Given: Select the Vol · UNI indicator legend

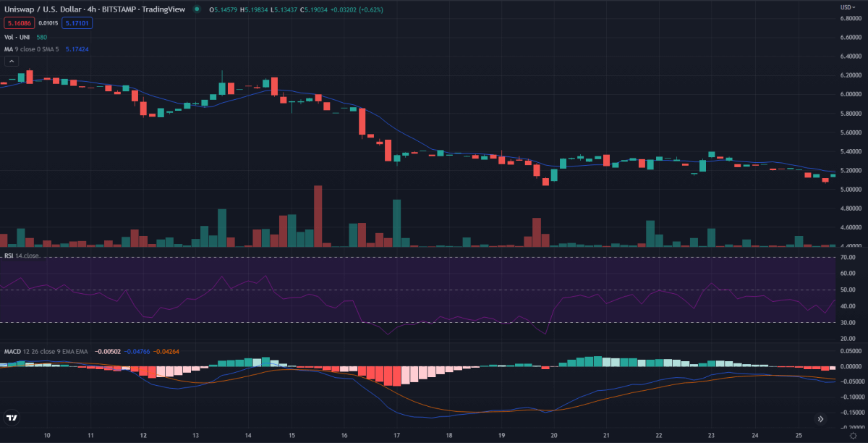Looking at the screenshot, I should click(x=17, y=36).
